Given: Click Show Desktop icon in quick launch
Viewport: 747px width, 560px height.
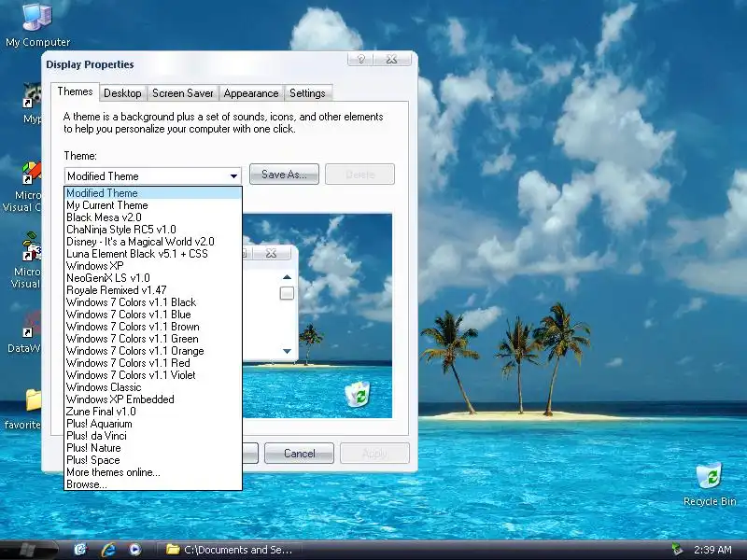Looking at the screenshot, I should pos(80,550).
